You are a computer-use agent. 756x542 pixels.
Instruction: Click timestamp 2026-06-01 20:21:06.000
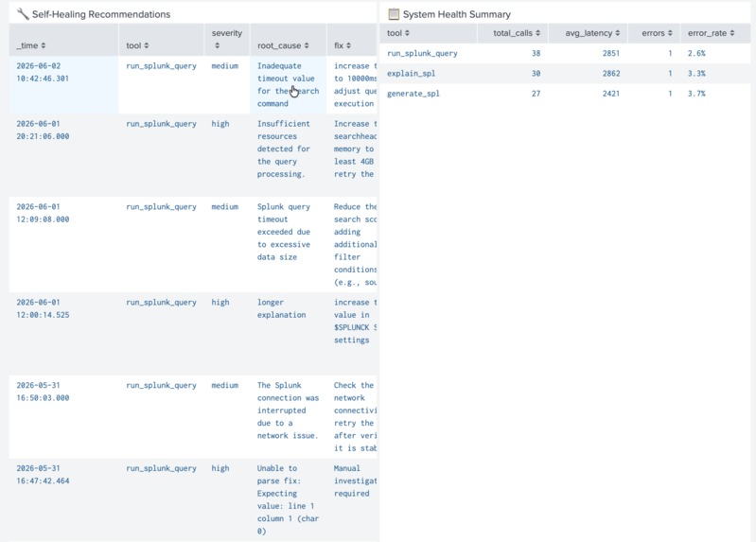tap(43, 130)
